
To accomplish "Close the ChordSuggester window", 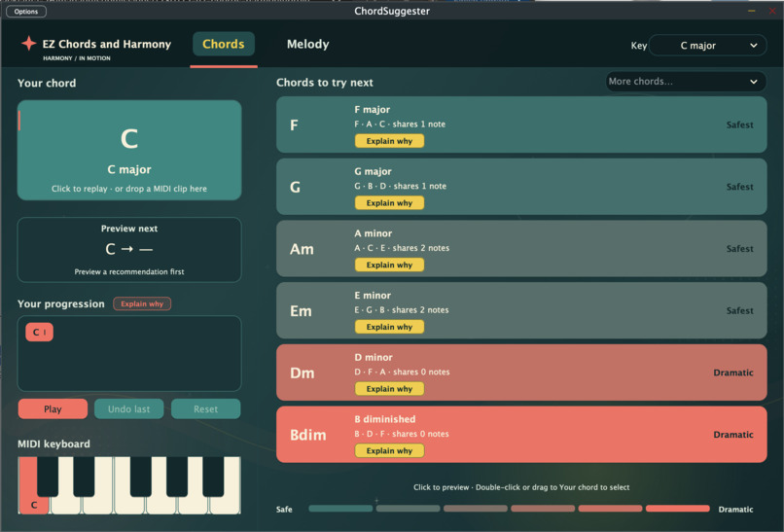I will (772, 11).
